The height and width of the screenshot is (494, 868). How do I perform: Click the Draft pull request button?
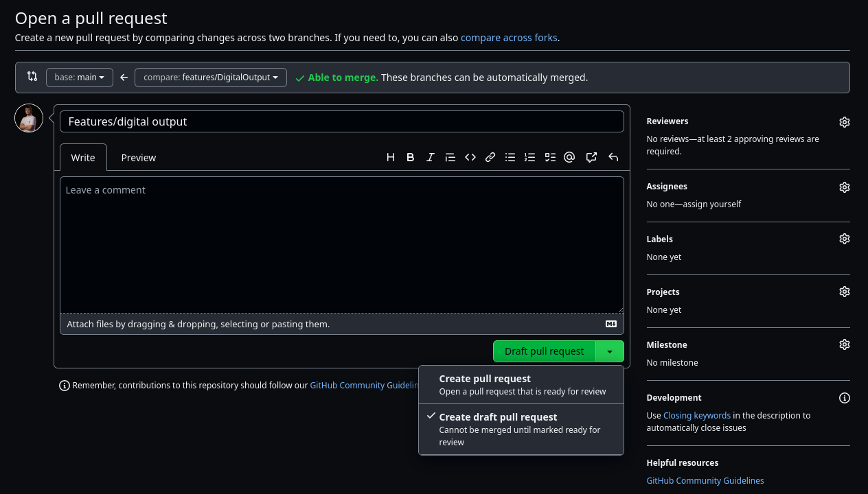pos(545,351)
